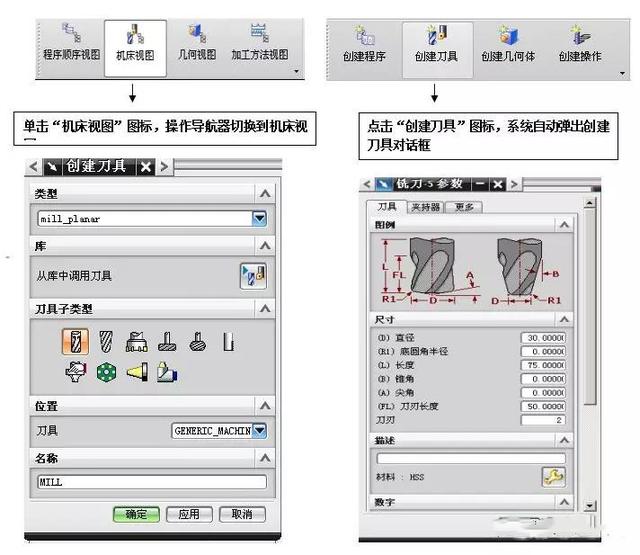The image size is (640, 555).
Task: Switch to the 刀具 tab
Action: [386, 207]
